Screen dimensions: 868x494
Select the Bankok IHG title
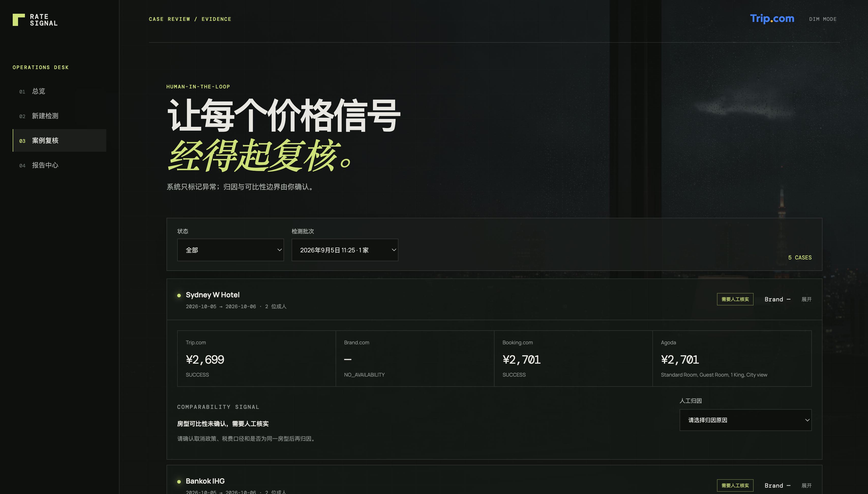(205, 481)
